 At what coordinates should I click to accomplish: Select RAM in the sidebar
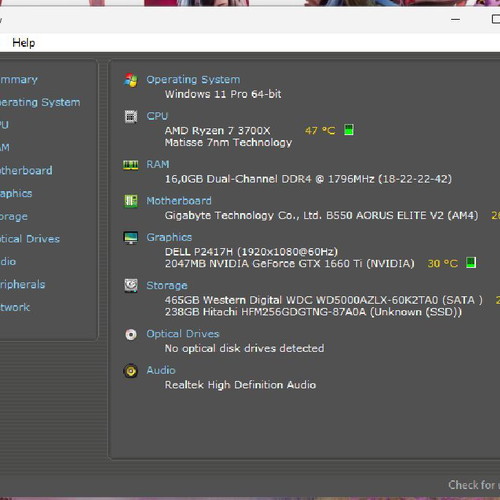pos(5,148)
